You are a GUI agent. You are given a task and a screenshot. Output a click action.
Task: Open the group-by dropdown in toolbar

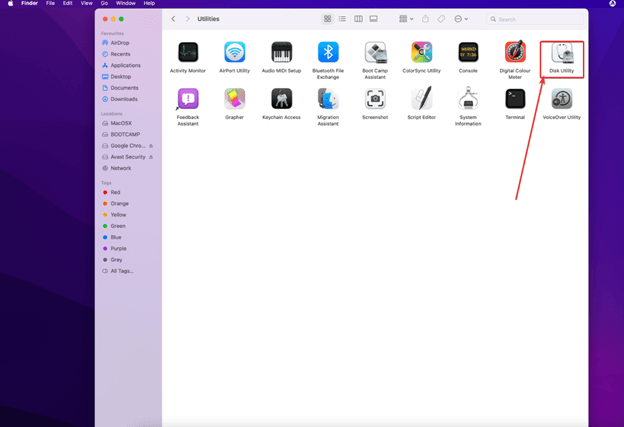(x=406, y=19)
